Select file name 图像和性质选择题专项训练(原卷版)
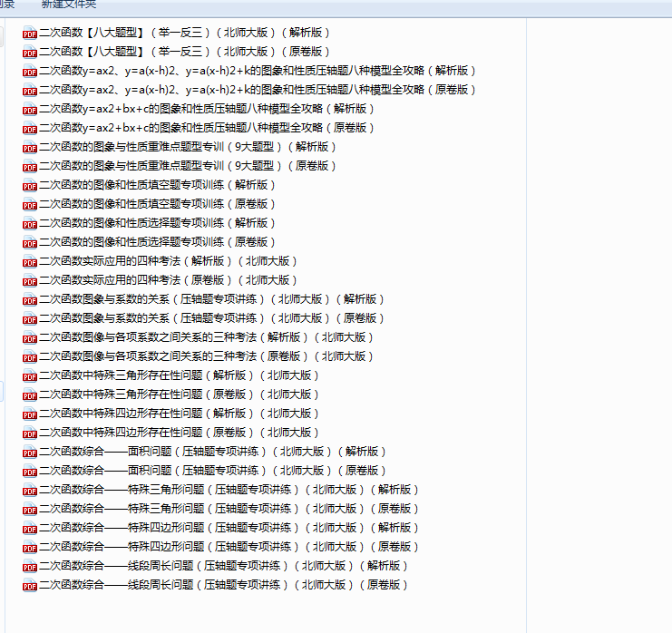Viewport: 672px width, 633px height. (x=157, y=242)
